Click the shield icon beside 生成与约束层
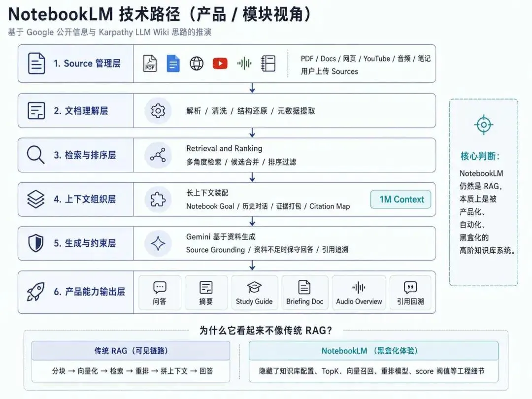532x399 pixels. pos(36,243)
